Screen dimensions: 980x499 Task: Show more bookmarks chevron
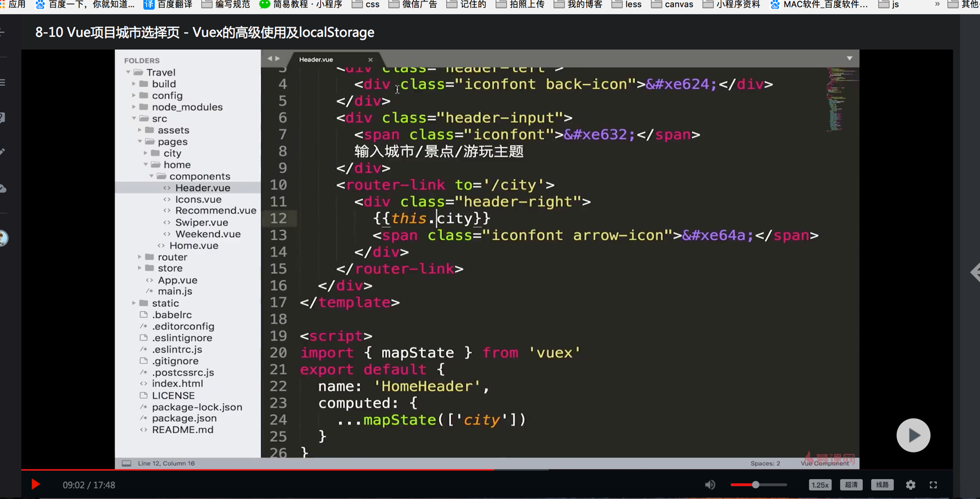pos(937,5)
